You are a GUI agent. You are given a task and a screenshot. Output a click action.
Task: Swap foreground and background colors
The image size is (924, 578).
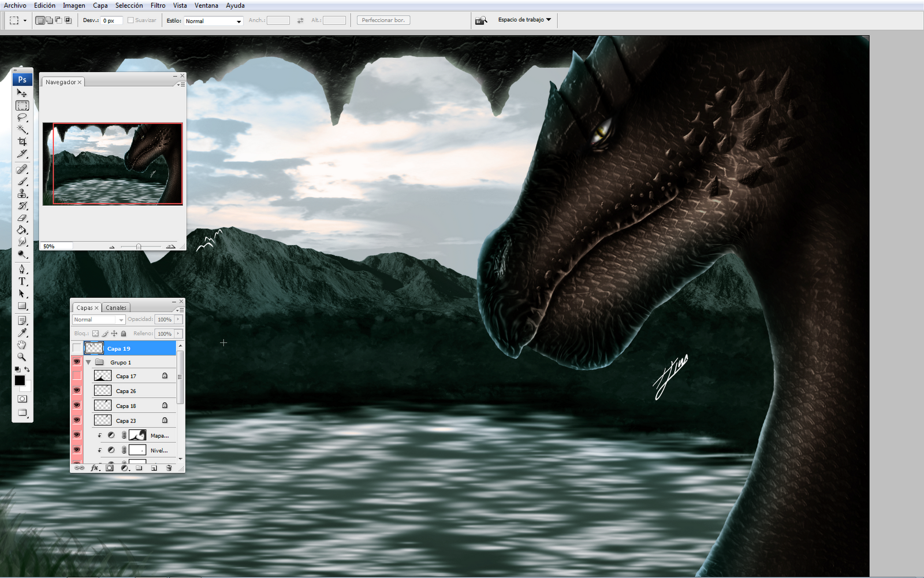27,369
